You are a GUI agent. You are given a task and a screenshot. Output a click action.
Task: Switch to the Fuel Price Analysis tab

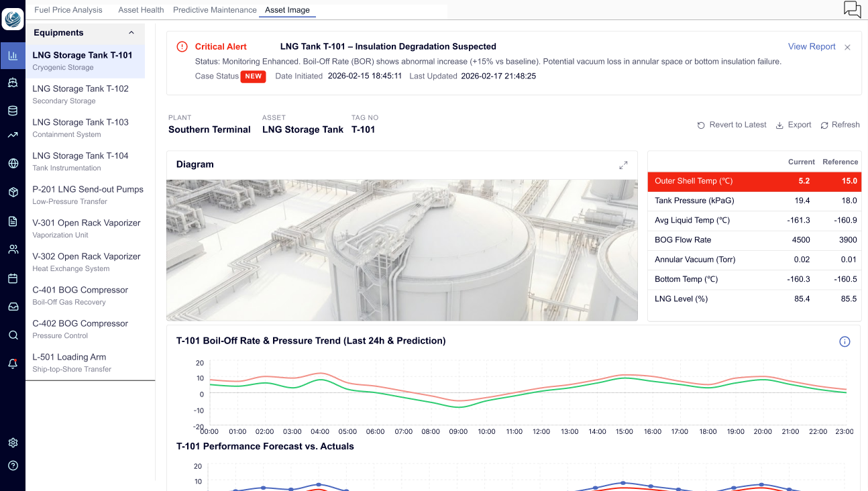point(68,10)
